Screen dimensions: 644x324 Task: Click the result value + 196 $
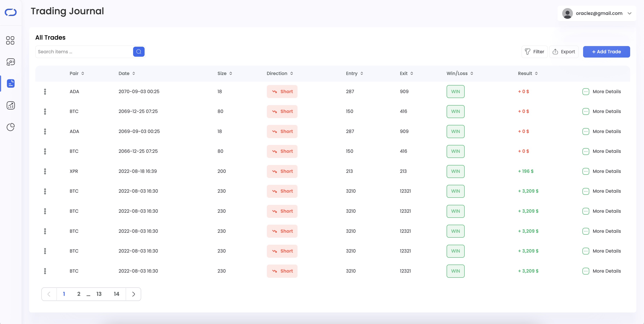[526, 171]
